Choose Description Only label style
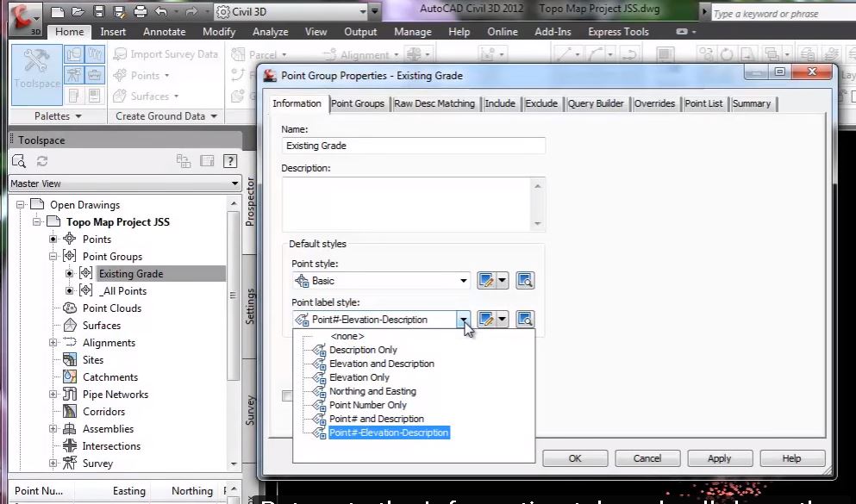Viewport: 856px width, 504px height. point(363,350)
